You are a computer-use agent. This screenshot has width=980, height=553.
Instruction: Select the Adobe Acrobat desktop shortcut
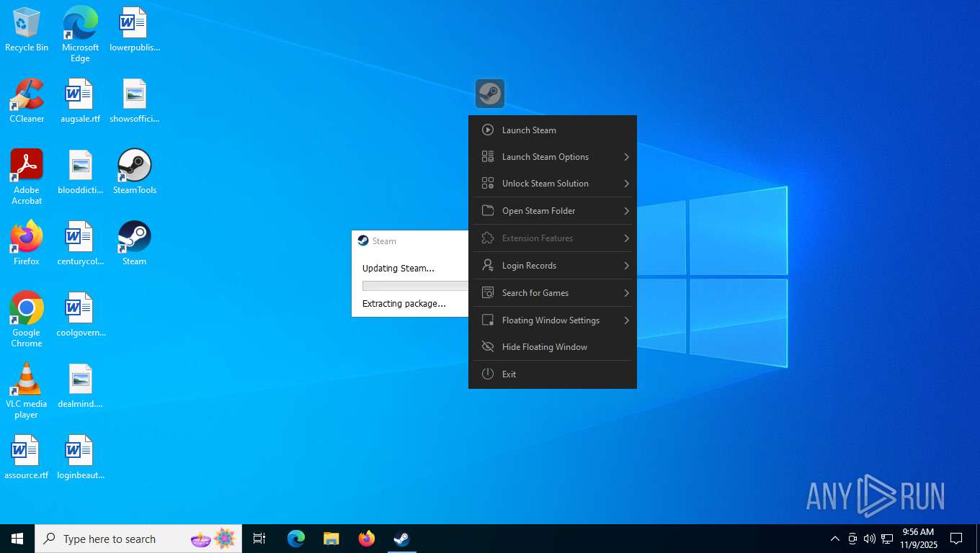coord(27,177)
